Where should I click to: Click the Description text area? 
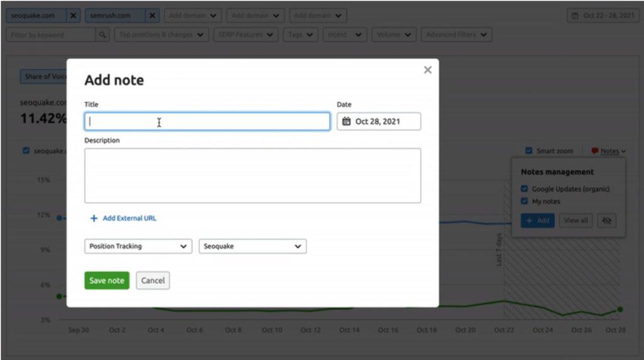tap(253, 176)
